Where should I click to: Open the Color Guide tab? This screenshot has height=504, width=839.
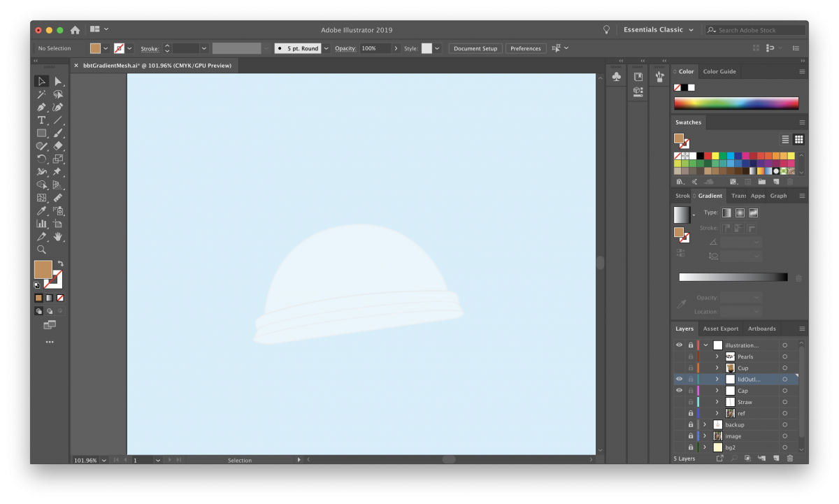719,71
